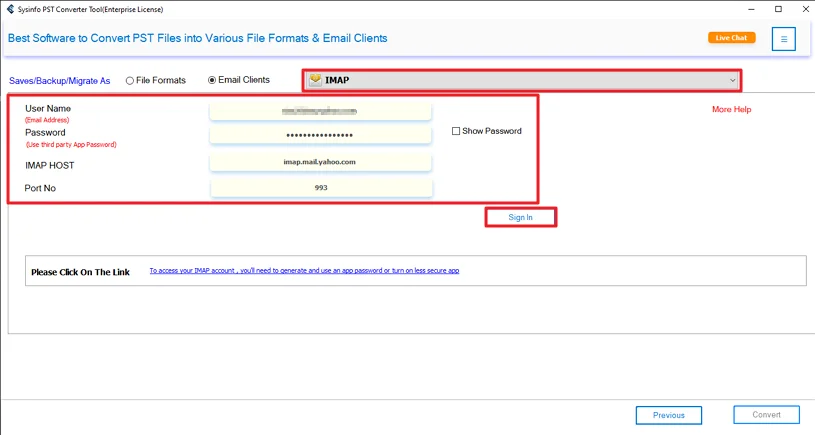This screenshot has height=435, width=815.
Task: Click the Port No field showing 993
Action: tap(321, 188)
